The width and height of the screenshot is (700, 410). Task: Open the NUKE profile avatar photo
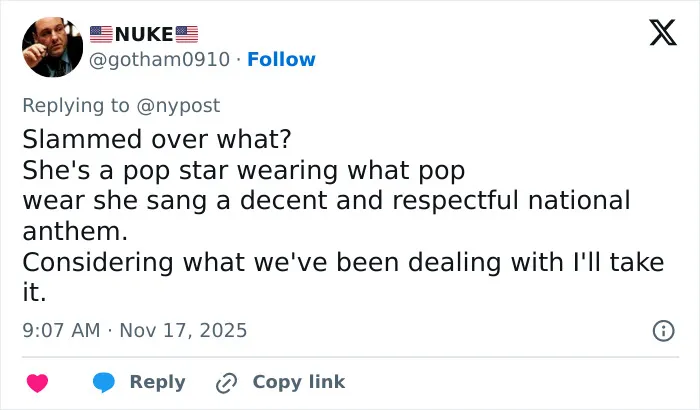pos(53,47)
